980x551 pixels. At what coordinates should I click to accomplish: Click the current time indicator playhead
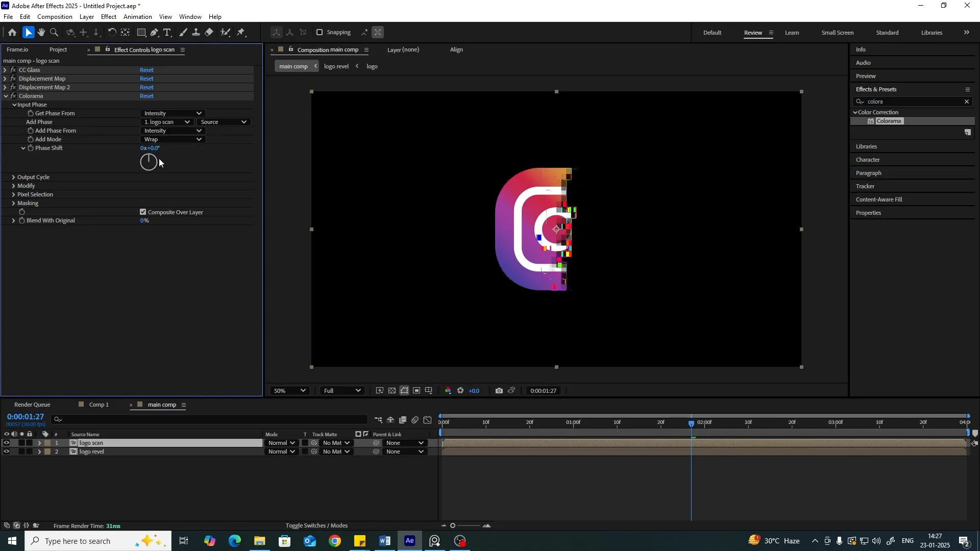click(x=692, y=423)
